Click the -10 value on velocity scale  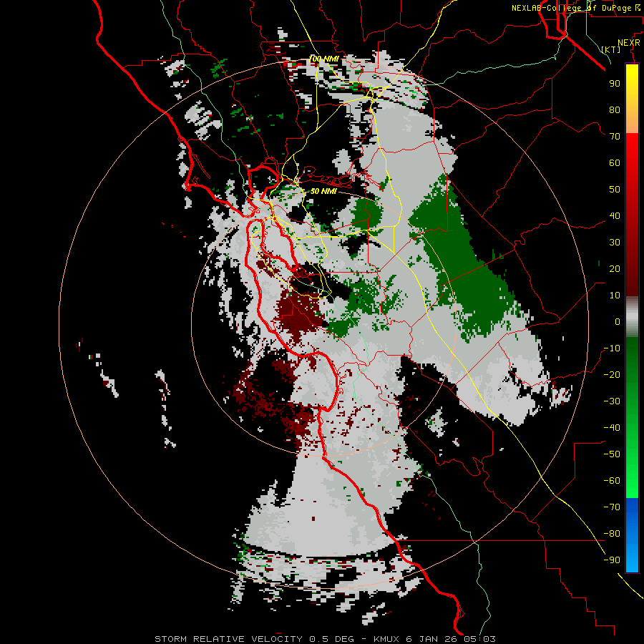pyautogui.click(x=612, y=348)
